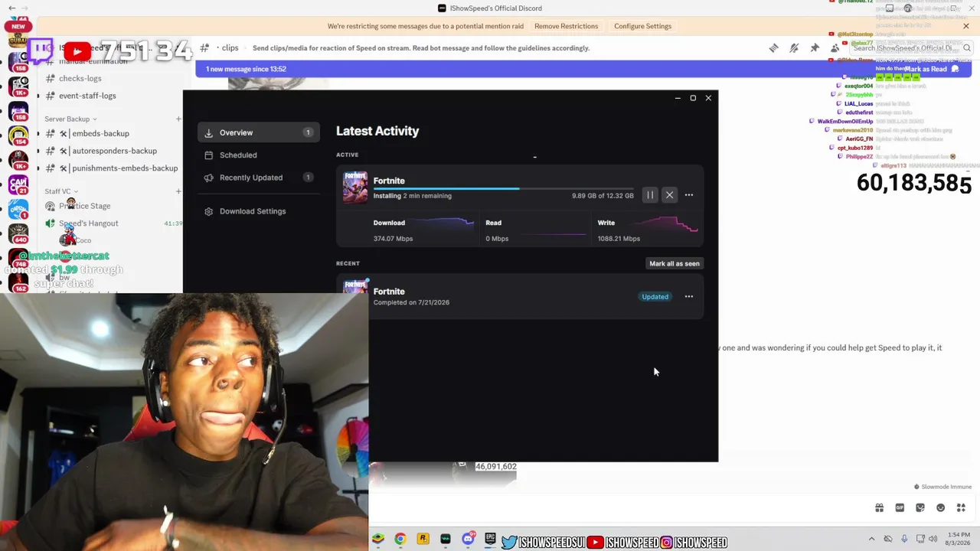
Task: Show hidden system tray icons
Action: tap(871, 539)
